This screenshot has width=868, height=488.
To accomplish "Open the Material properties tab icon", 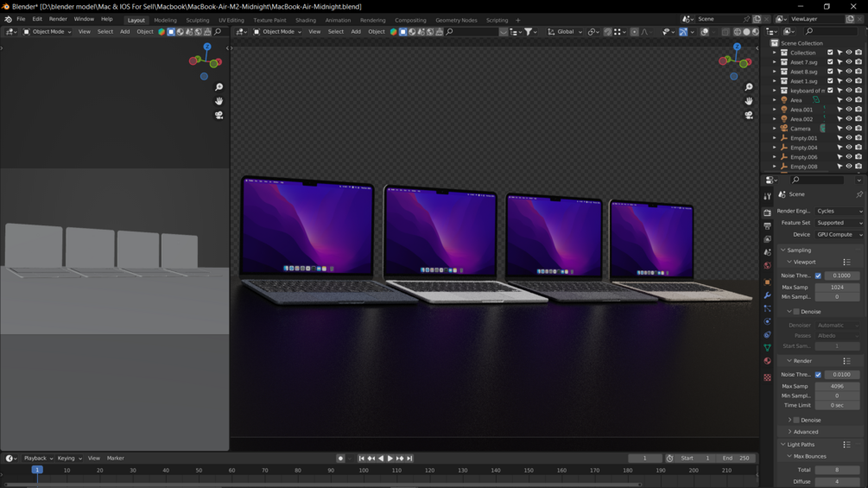I will pyautogui.click(x=767, y=361).
